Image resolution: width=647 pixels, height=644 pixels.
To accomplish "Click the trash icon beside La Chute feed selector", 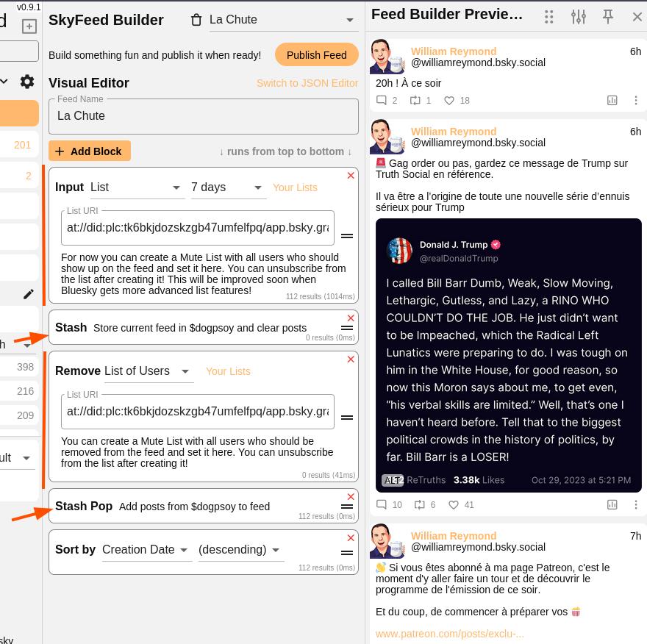I will click(196, 20).
